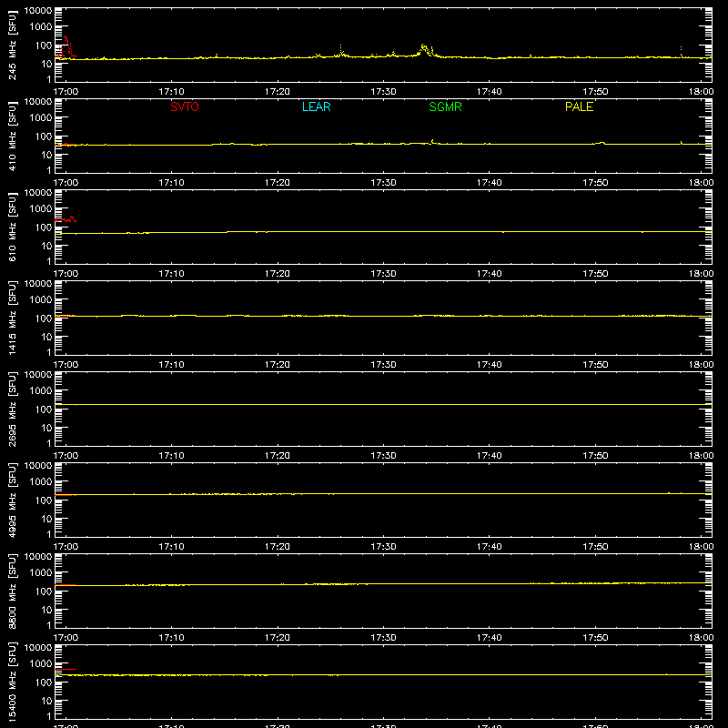Click the green SGMR station label
The width and height of the screenshot is (728, 728).
pyautogui.click(x=445, y=106)
